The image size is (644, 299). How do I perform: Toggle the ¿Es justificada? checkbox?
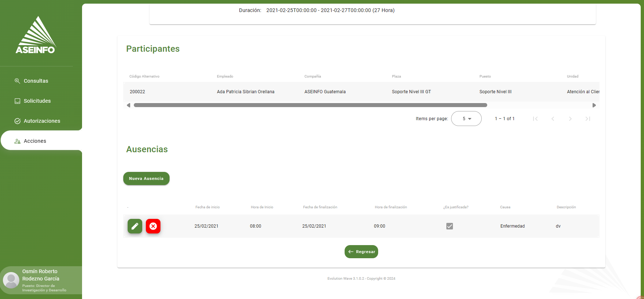click(450, 226)
